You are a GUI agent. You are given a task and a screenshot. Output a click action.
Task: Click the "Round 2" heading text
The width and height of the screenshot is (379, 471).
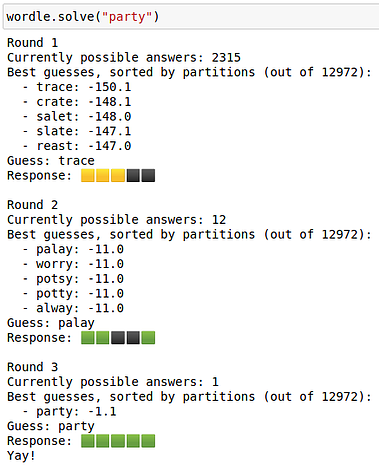click(x=32, y=205)
